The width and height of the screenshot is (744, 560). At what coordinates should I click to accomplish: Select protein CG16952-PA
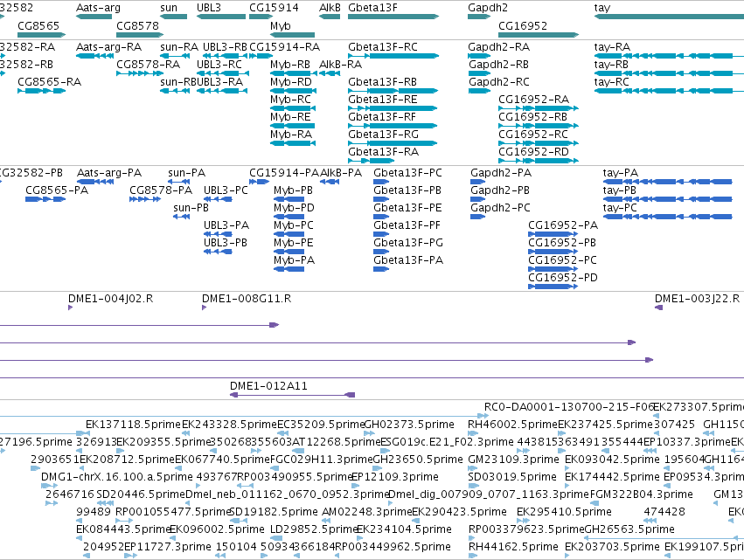[553, 234]
